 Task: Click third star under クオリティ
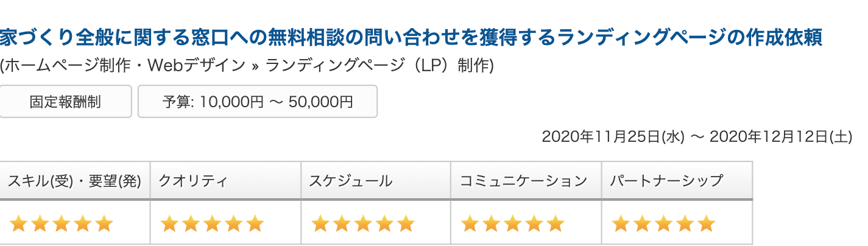click(212, 223)
